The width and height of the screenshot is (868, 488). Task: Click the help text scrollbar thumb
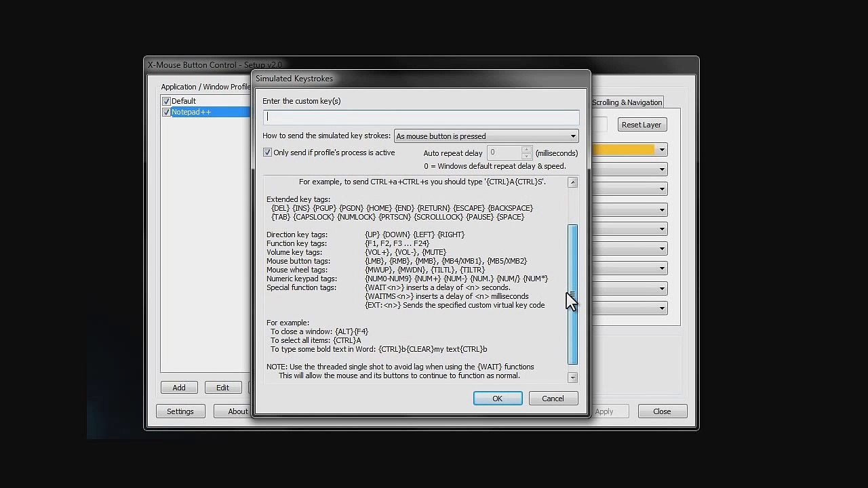(573, 295)
